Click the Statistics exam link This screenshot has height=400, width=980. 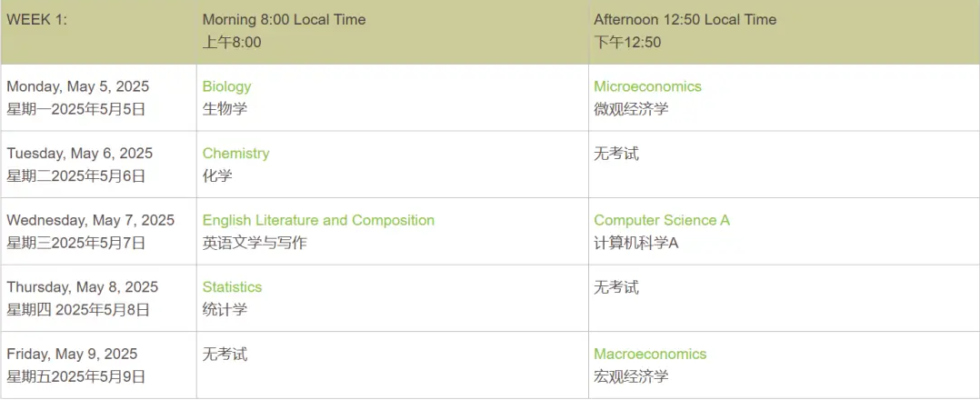(232, 287)
